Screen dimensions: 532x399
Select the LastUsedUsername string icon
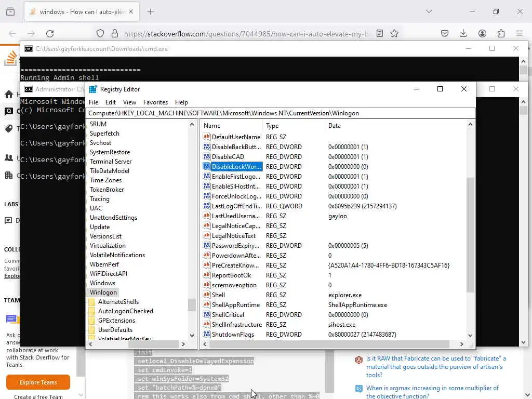point(207,216)
